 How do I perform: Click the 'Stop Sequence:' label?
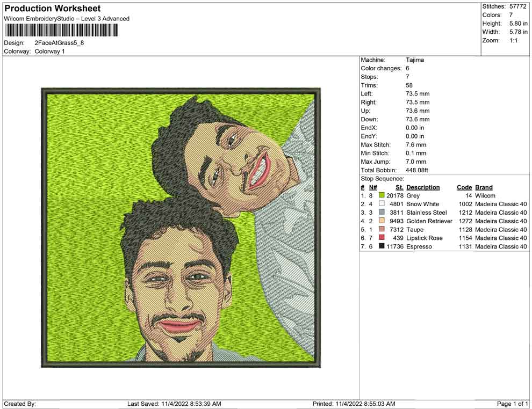pos(383,179)
